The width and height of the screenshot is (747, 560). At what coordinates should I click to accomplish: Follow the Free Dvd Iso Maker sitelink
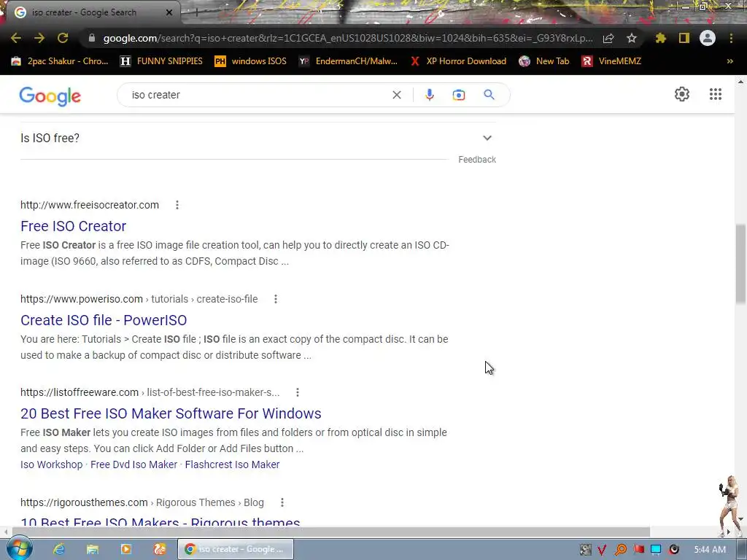[x=134, y=464]
